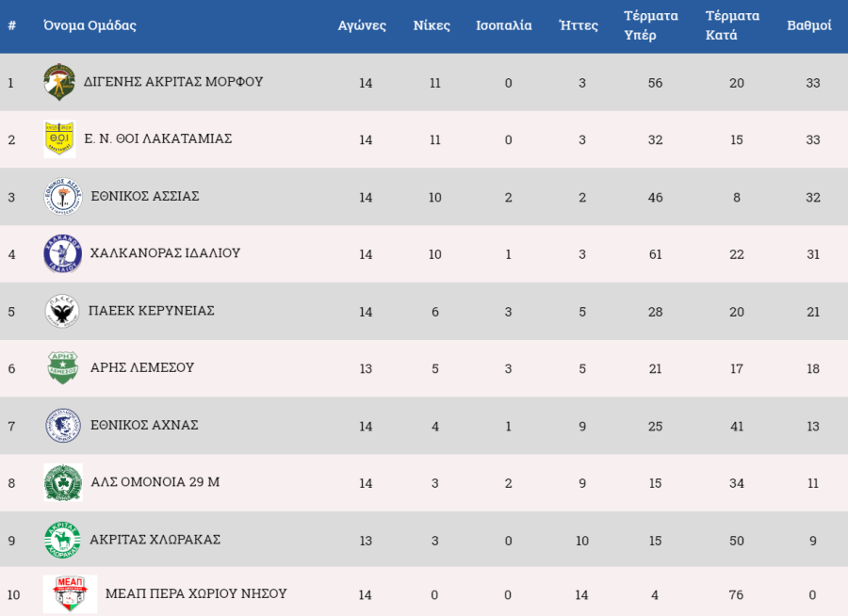Click the # column header
This screenshot has width=848, height=616.
[12, 25]
